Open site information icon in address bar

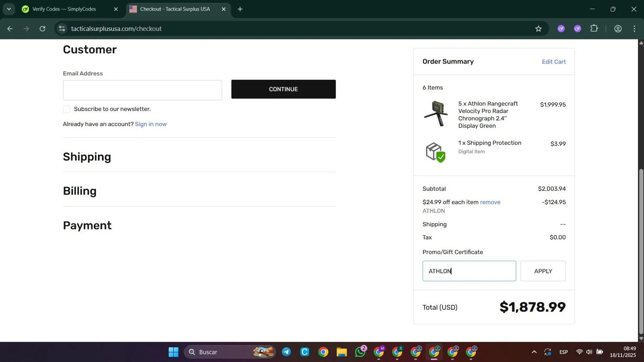click(x=62, y=29)
